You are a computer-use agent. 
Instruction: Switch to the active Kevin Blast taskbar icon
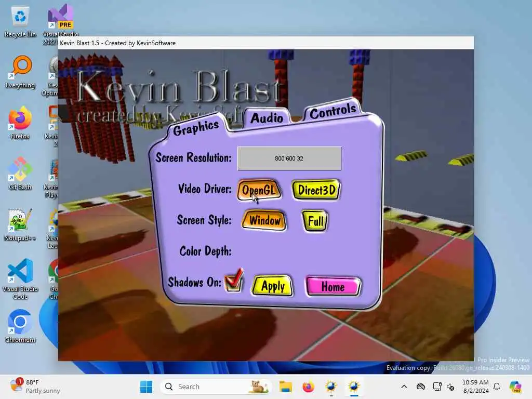354,387
